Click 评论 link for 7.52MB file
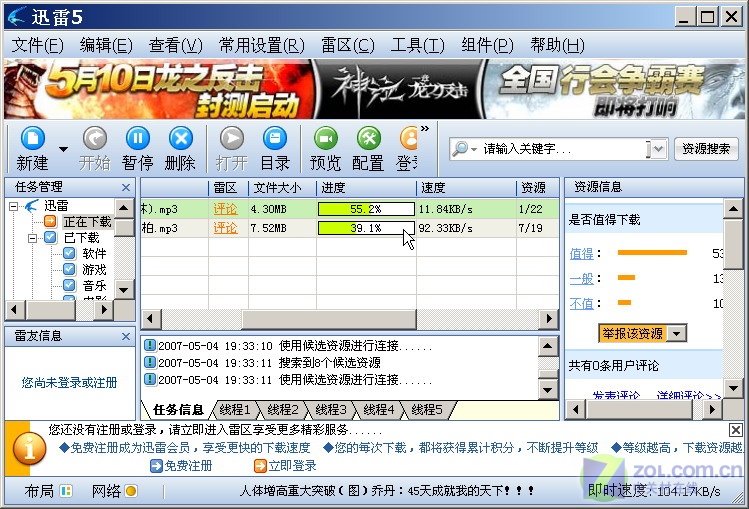Viewport: 749px width, 509px height. pyautogui.click(x=225, y=228)
